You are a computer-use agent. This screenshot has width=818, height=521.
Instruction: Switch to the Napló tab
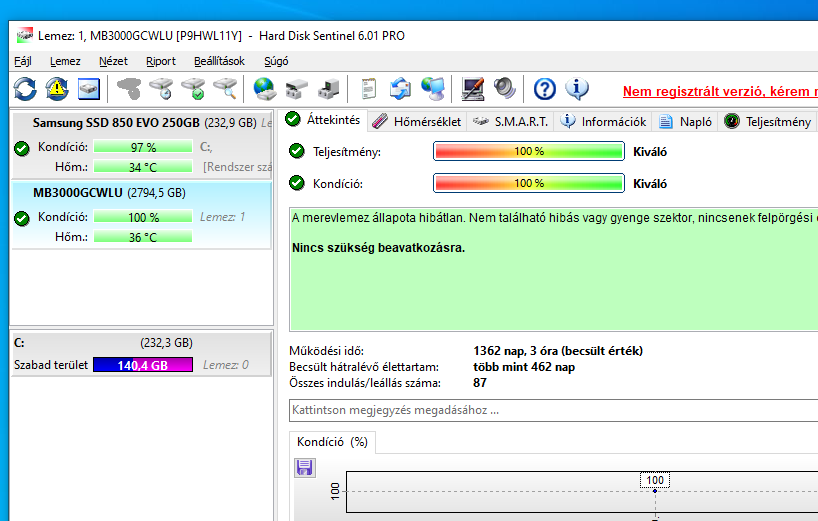click(x=685, y=122)
